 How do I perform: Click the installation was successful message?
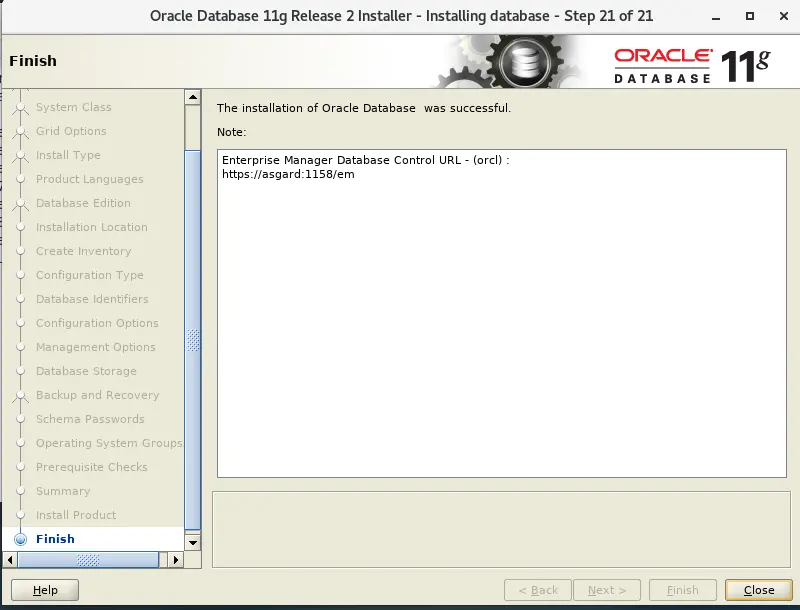pos(364,108)
